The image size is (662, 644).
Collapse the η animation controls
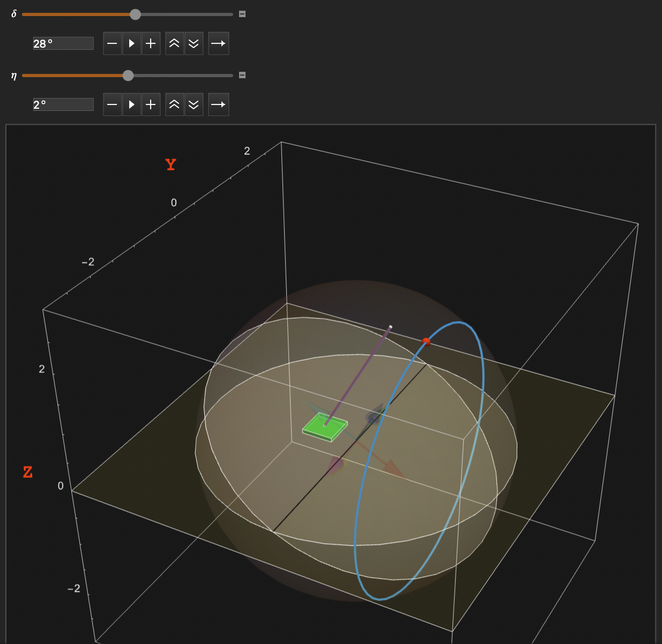242,75
